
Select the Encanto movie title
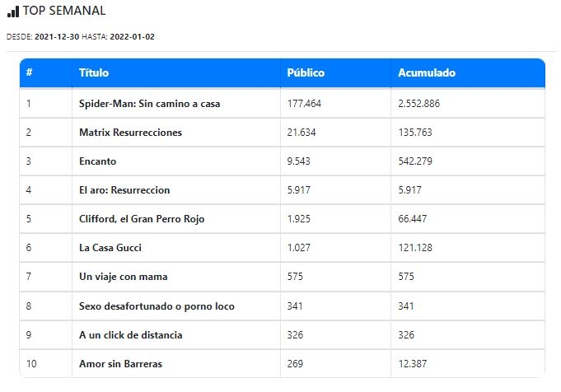pos(97,161)
